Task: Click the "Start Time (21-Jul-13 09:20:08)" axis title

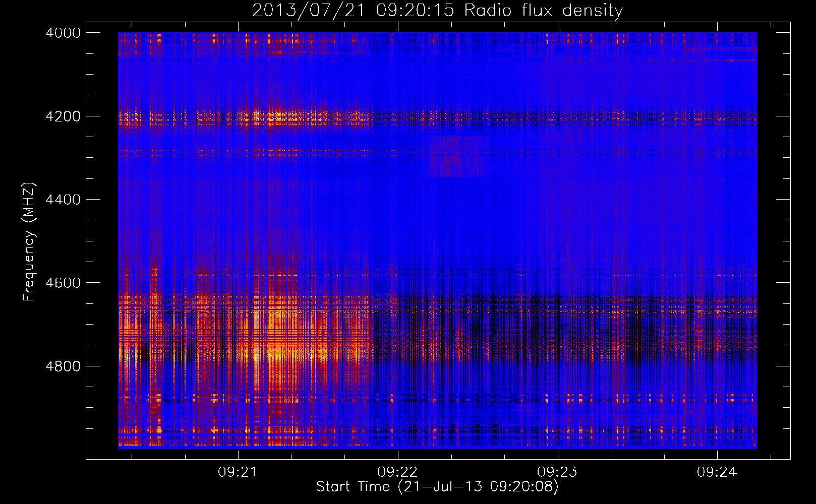Action: (x=437, y=487)
